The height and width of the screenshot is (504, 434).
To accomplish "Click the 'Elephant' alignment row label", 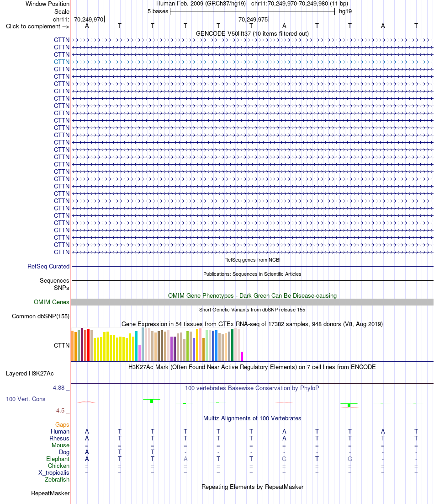I will 58,459.
